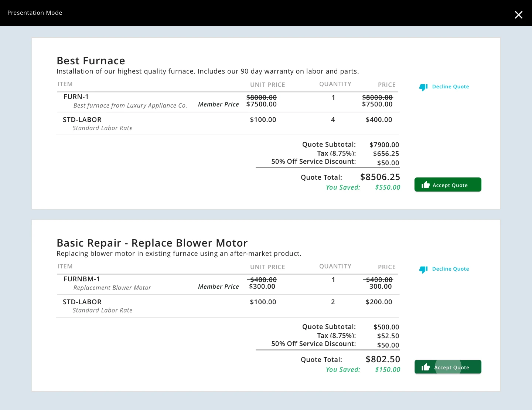The height and width of the screenshot is (410, 532).
Task: Click the $8506.25 quote total
Action: click(x=380, y=177)
